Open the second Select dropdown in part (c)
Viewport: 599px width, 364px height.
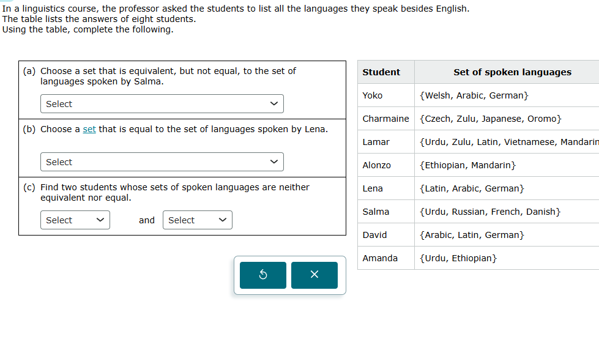pyautogui.click(x=197, y=220)
